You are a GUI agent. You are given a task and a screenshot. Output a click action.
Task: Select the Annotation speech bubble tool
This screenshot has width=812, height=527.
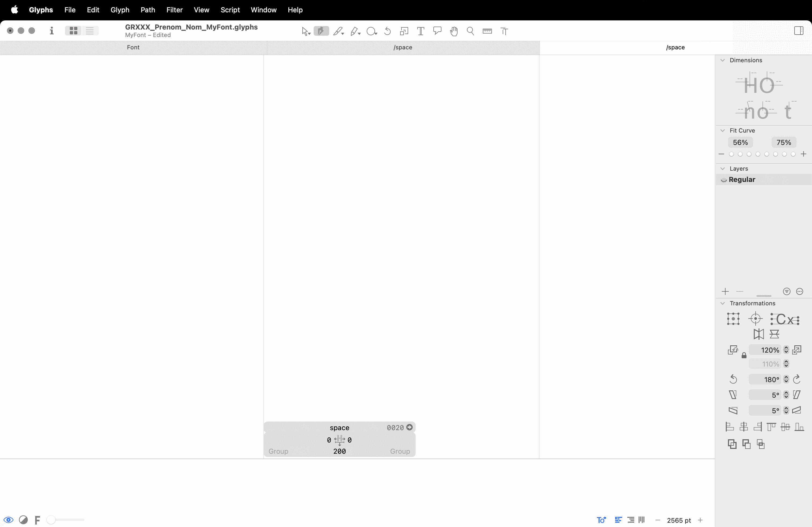[437, 31]
